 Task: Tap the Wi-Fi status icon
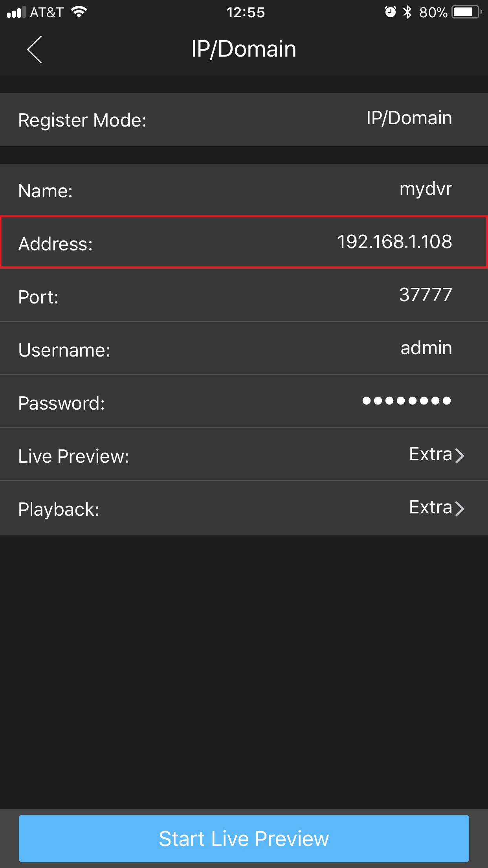click(79, 12)
